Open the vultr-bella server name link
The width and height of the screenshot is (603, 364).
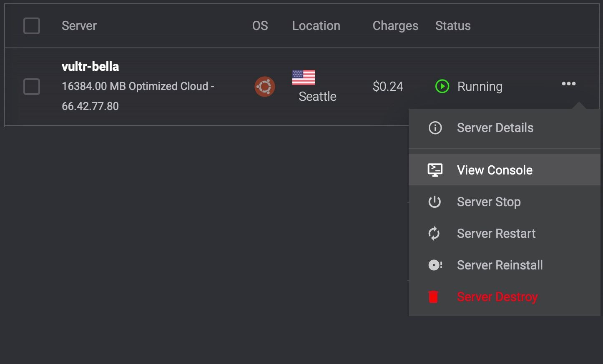click(x=90, y=67)
